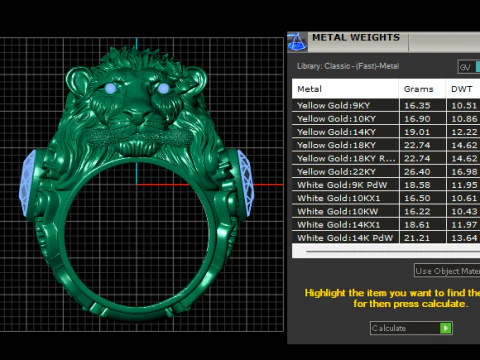Screen dimensions: 480x360
Task: Click the blue side stone on ring's right
Action: 246,182
